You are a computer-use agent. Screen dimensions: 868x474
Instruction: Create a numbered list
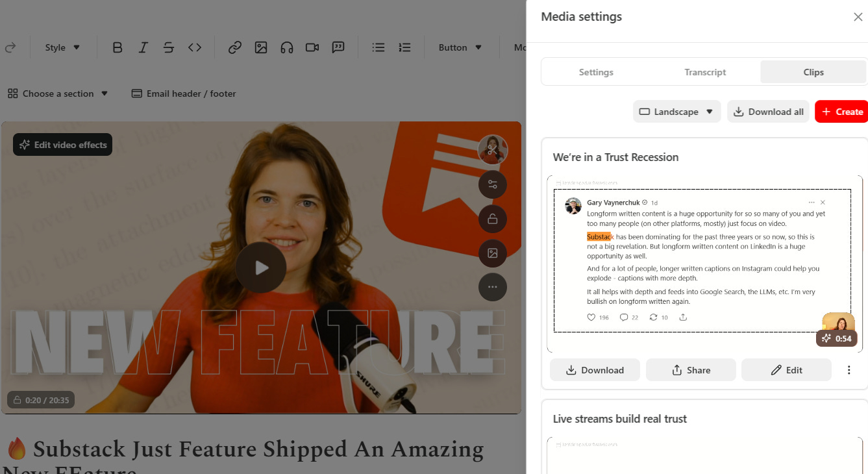(404, 47)
